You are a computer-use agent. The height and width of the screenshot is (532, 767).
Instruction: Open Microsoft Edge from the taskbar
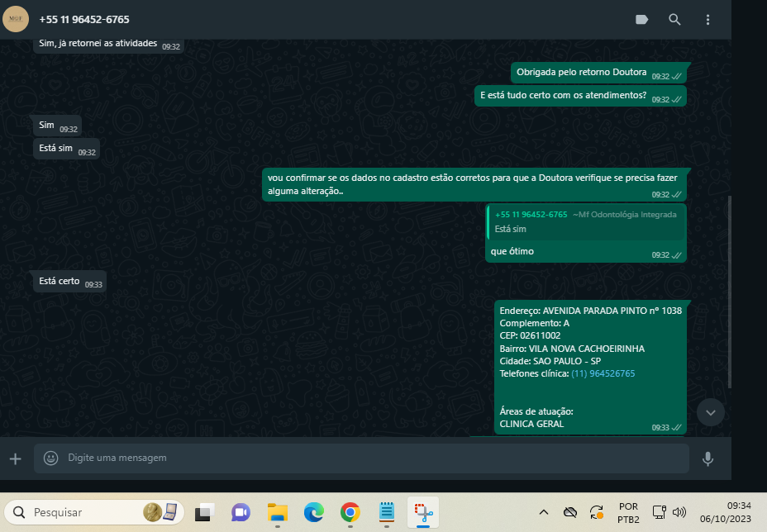313,512
